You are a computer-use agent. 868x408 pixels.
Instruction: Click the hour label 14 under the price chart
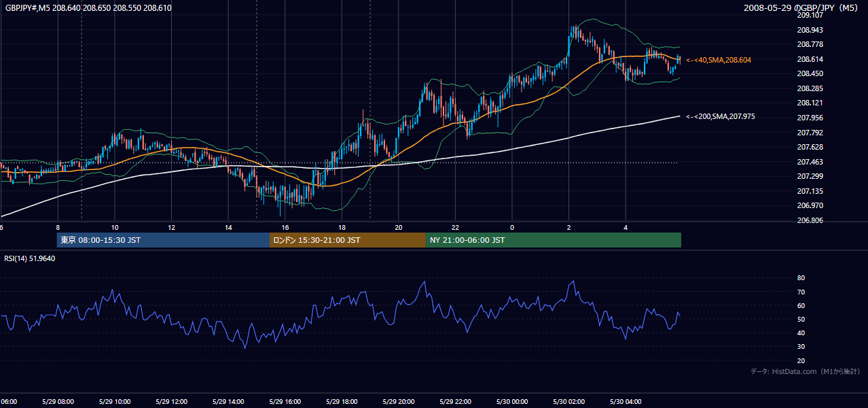[x=228, y=227]
